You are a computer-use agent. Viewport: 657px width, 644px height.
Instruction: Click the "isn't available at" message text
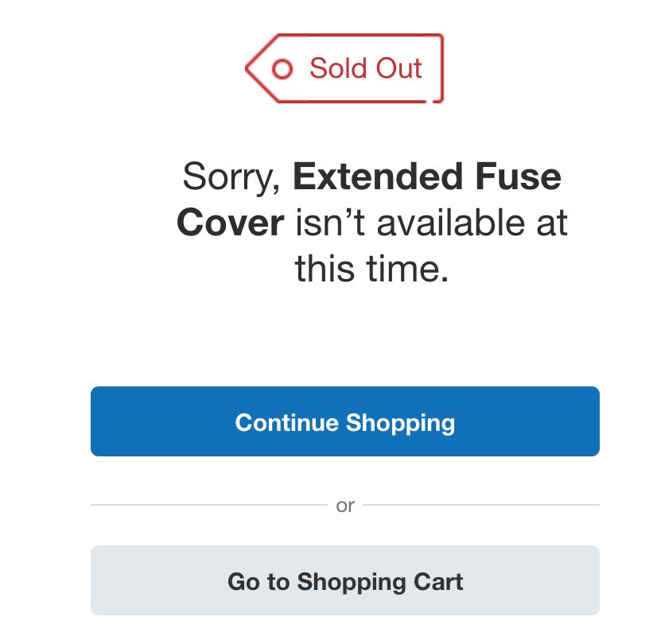click(432, 223)
